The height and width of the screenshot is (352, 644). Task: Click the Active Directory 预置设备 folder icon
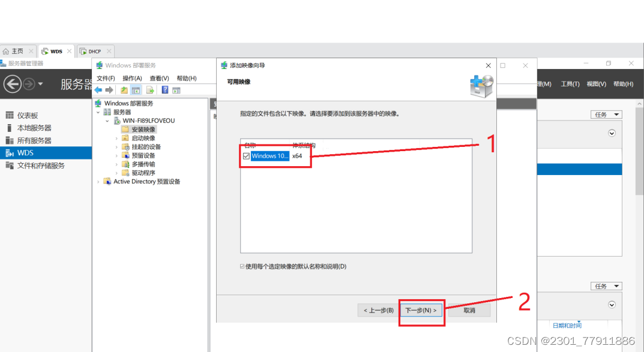coord(107,181)
